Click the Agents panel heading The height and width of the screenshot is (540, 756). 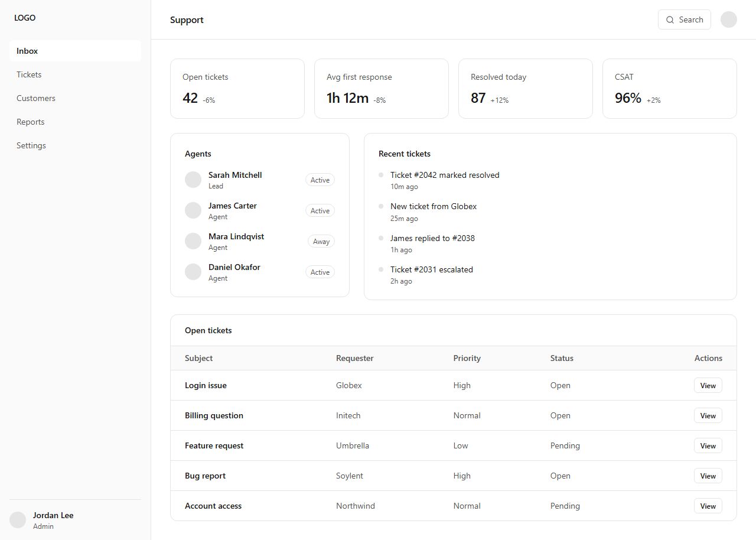[198, 154]
